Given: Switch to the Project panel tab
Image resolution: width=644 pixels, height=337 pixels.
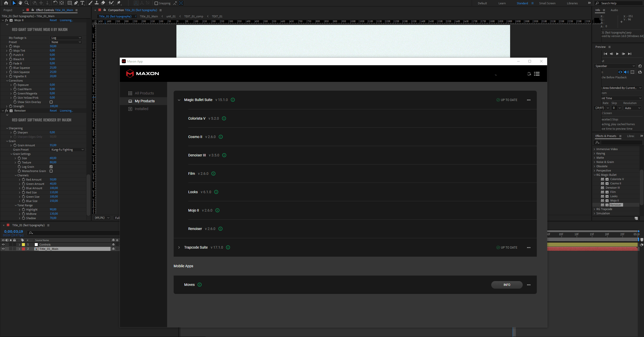Looking at the screenshot, I should pos(8,10).
